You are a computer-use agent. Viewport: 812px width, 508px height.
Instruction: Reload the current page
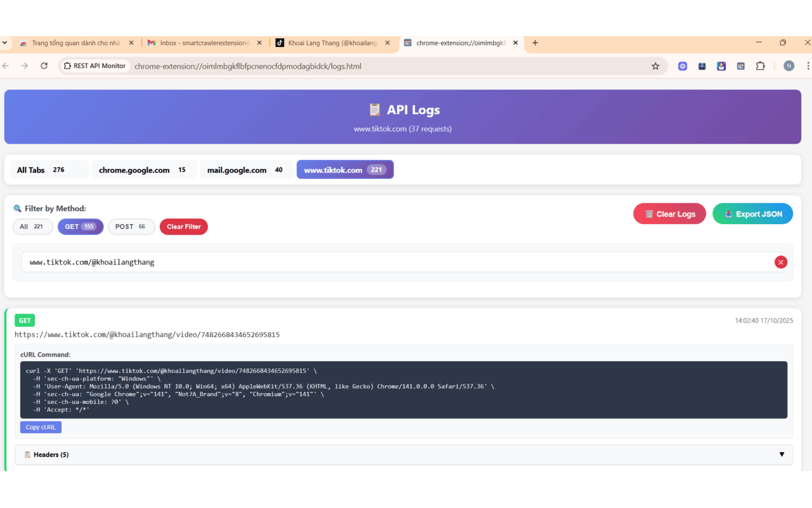tap(44, 66)
